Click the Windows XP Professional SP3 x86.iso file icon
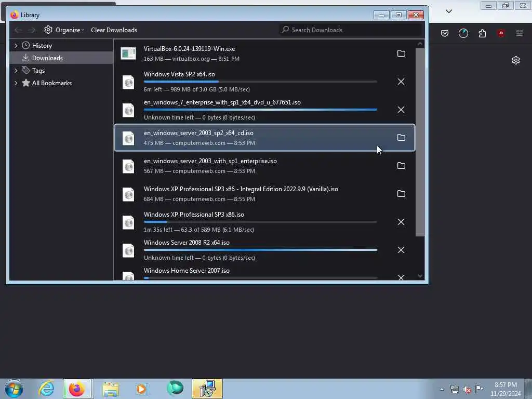The image size is (532, 399). [128, 222]
